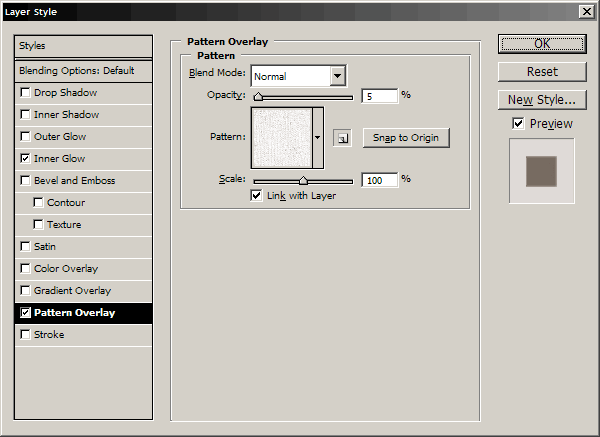The height and width of the screenshot is (437, 600).
Task: Tick the Outer Glow checkbox
Action: 25,137
